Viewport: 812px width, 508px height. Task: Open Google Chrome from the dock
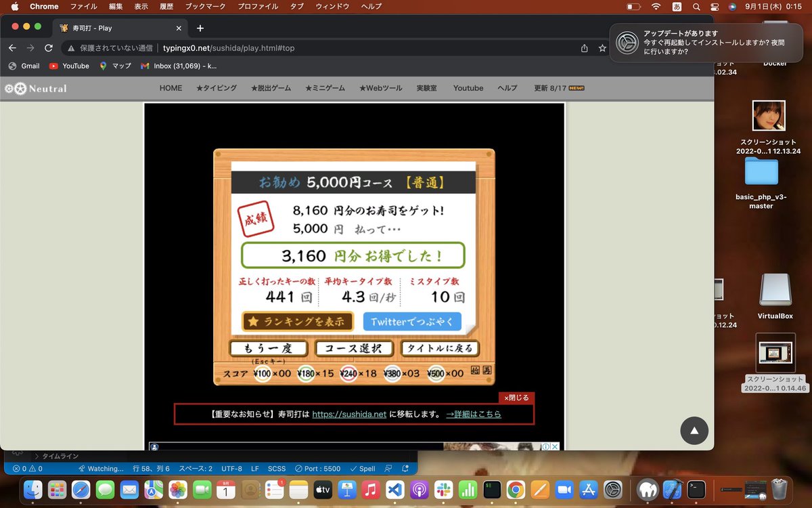(x=516, y=489)
